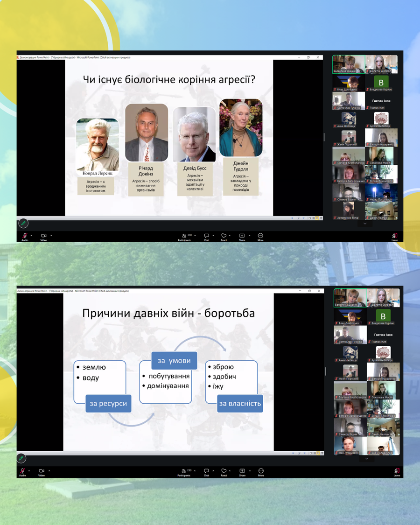Open Chat in the upper Zoom window
420x525 pixels.
(x=206, y=236)
